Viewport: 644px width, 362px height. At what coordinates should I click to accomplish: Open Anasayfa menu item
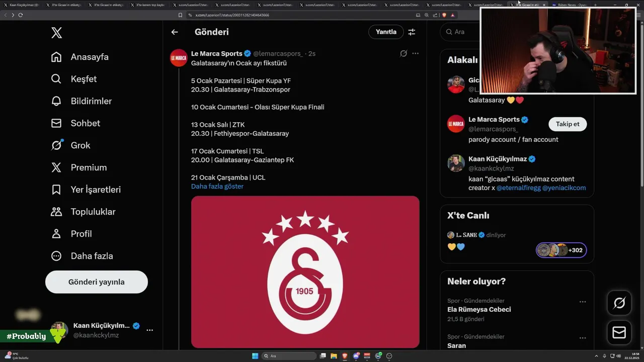pos(90,57)
